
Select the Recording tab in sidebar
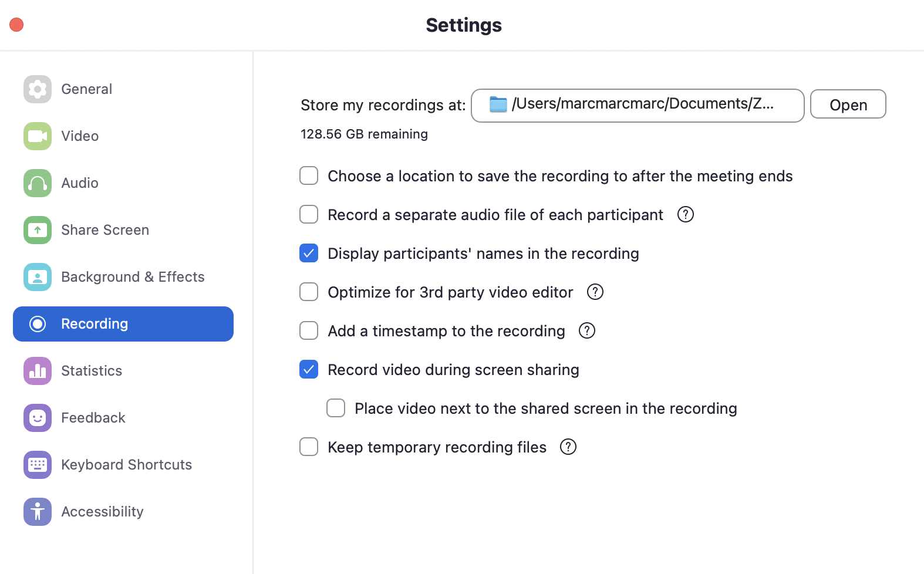(123, 324)
